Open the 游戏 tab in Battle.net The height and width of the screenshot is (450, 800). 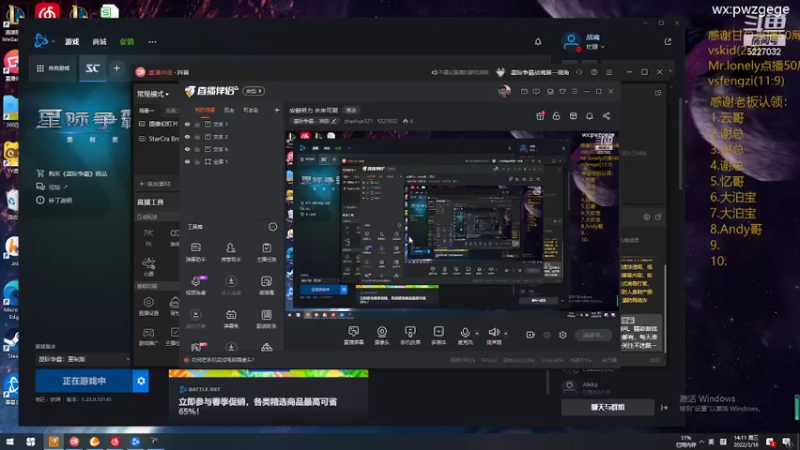pyautogui.click(x=72, y=42)
